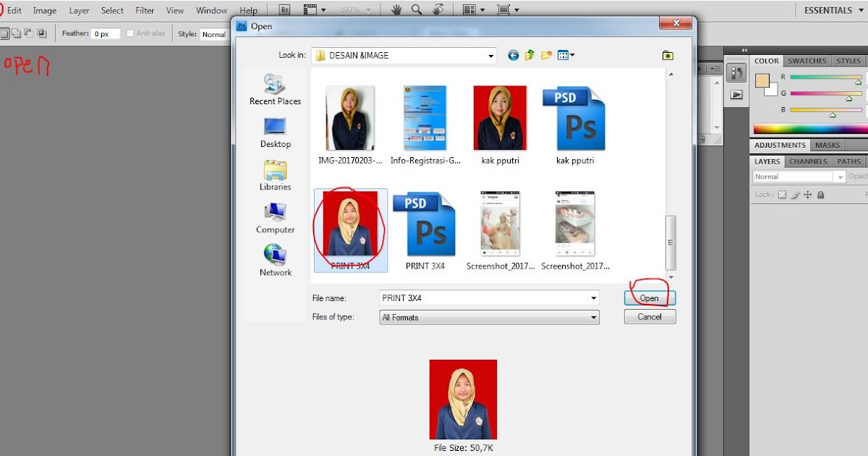Screen dimensions: 868x456
Task: Click the Rotate View tool icon
Action: [438, 9]
